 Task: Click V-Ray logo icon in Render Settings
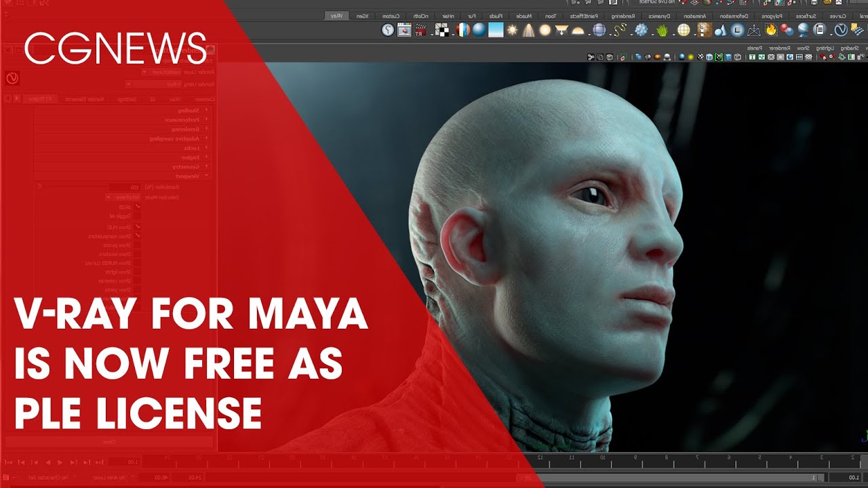click(12, 79)
